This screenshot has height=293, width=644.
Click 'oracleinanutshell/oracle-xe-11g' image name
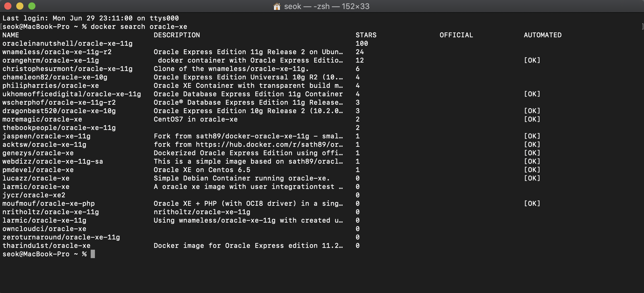point(68,44)
